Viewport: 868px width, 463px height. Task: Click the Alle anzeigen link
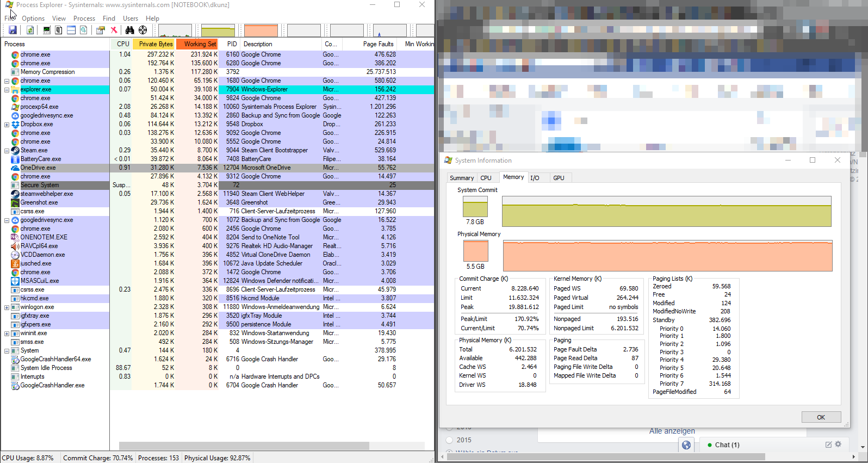point(672,431)
